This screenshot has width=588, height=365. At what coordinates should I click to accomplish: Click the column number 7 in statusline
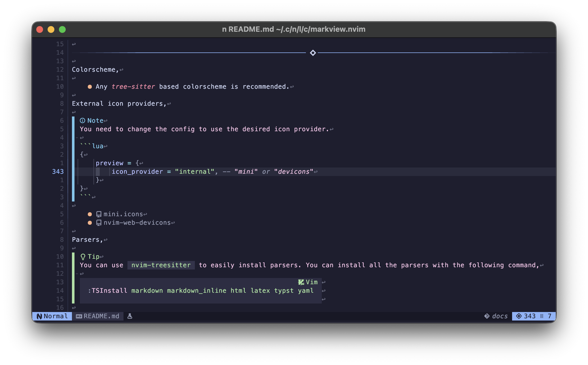[x=549, y=316]
